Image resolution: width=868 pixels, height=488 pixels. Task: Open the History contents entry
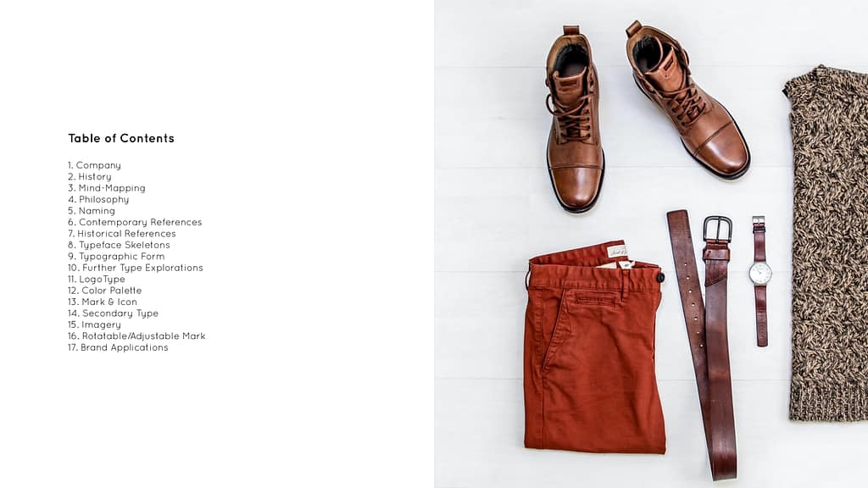(x=90, y=176)
